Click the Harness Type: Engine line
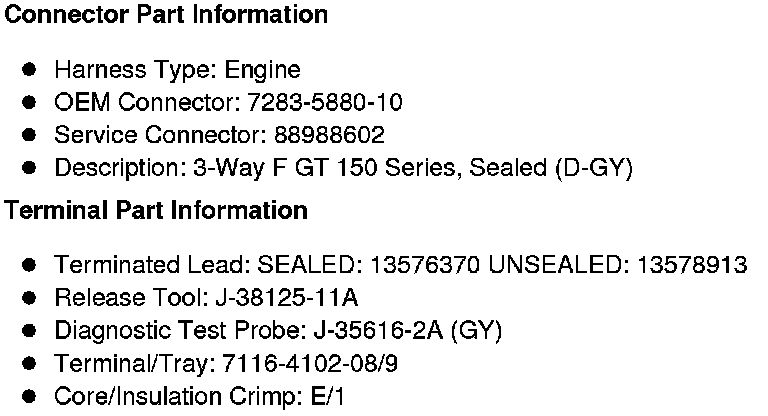The height and width of the screenshot is (416, 768). click(x=177, y=70)
